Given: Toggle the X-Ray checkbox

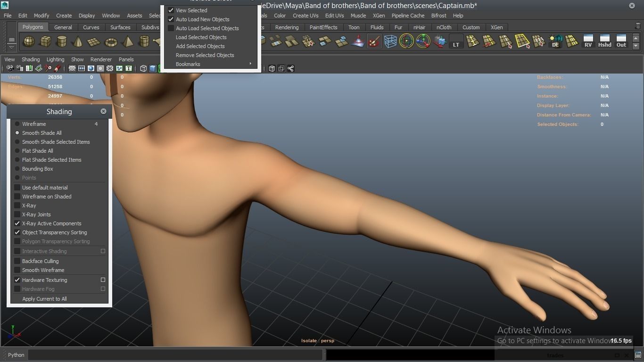Looking at the screenshot, I should pos(17,206).
